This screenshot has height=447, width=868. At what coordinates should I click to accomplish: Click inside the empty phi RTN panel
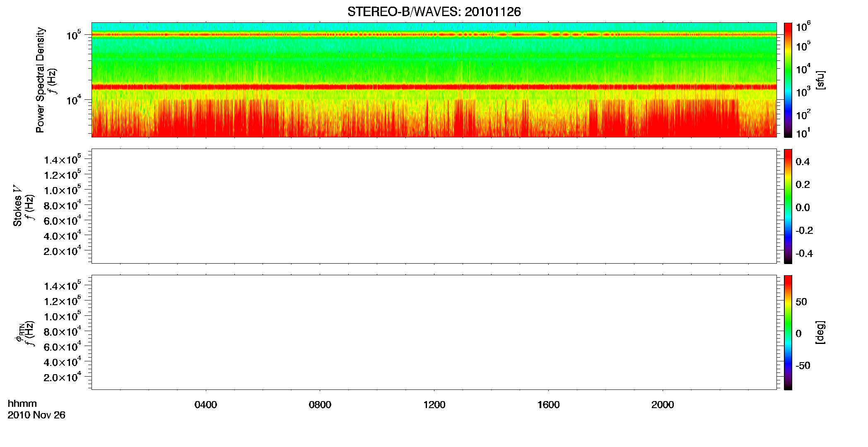[434, 332]
